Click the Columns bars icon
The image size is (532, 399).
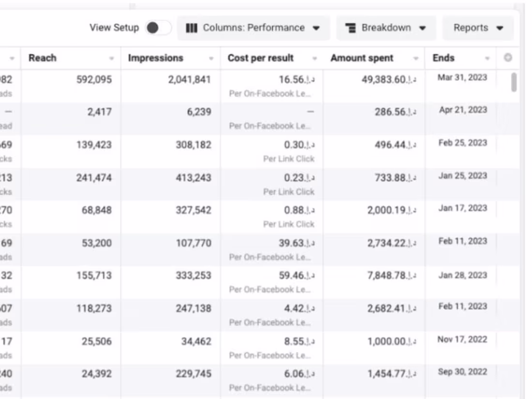[x=192, y=28]
